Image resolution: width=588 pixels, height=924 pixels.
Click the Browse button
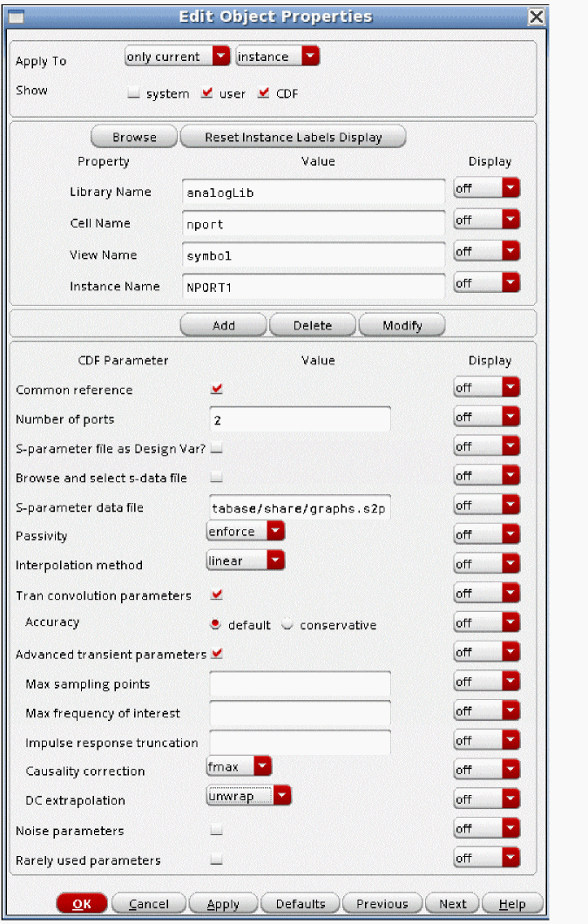134,137
